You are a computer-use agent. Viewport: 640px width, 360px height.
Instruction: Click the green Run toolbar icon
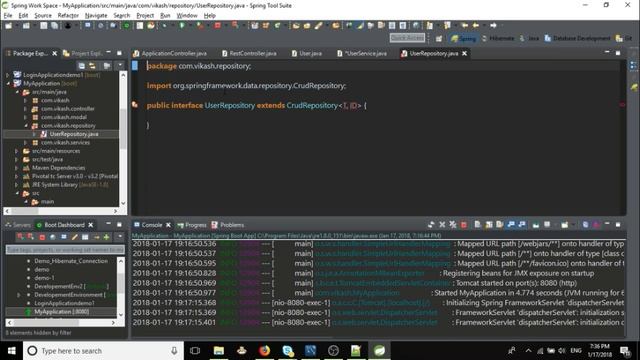tap(182, 26)
